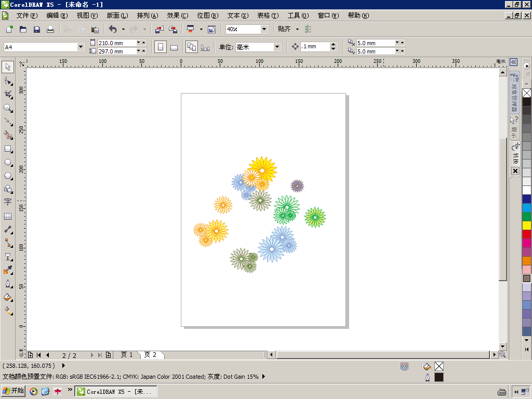Open the A4 paper size dropdown

pos(81,47)
